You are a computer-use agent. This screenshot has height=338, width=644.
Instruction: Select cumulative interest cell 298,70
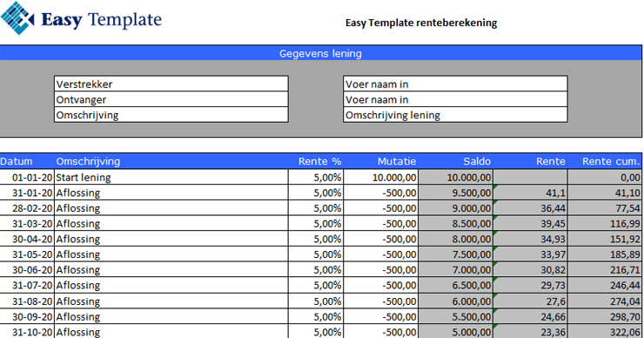605,316
